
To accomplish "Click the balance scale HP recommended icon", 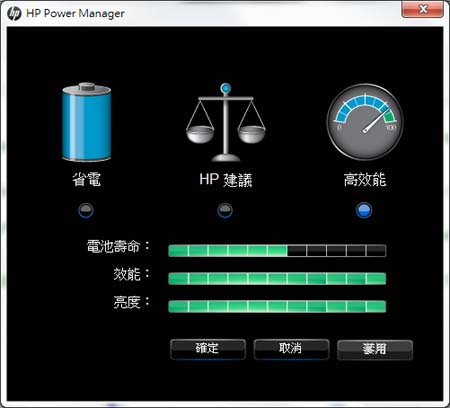I will click(226, 122).
